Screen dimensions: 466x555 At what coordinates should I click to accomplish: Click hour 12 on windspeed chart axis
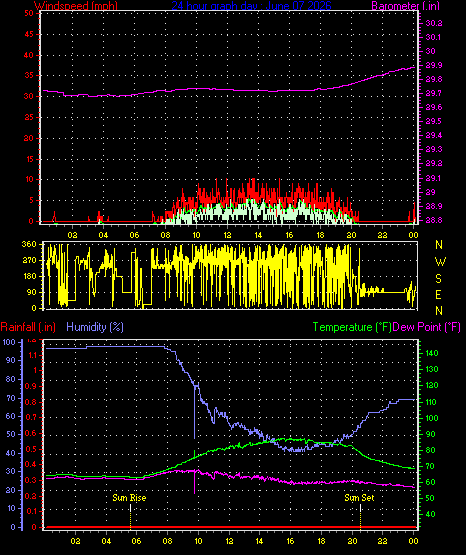coord(227,235)
